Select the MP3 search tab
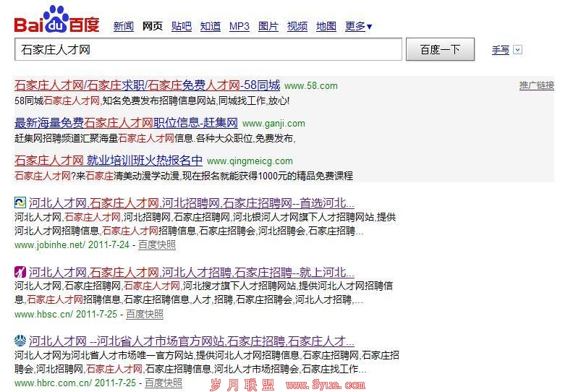This screenshot has height=392, width=573. (x=239, y=27)
